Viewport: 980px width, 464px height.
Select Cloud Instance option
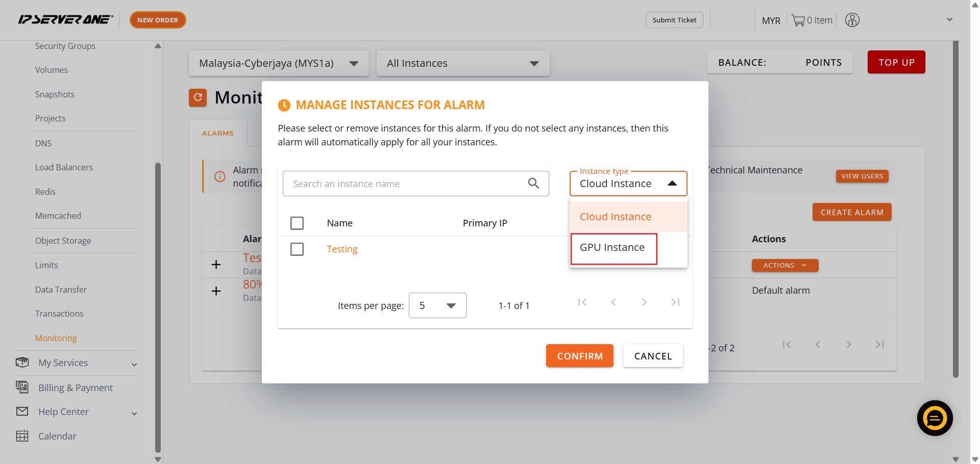[x=616, y=217]
